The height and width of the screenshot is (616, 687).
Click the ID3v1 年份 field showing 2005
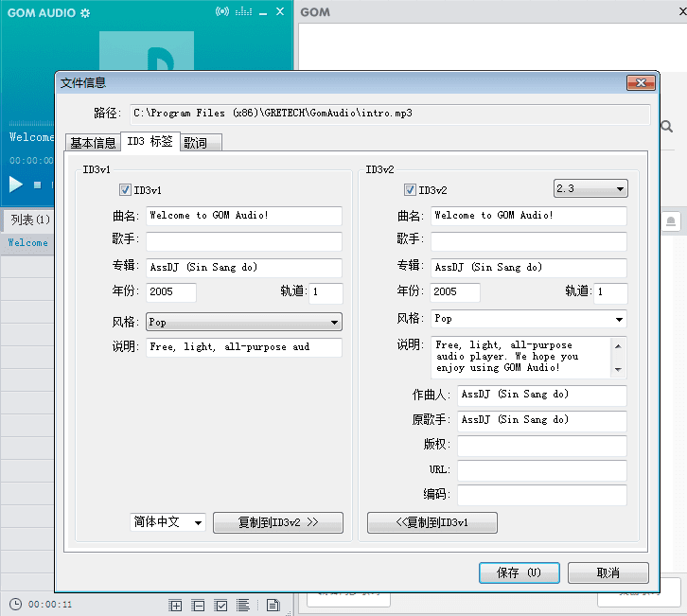pos(171,292)
